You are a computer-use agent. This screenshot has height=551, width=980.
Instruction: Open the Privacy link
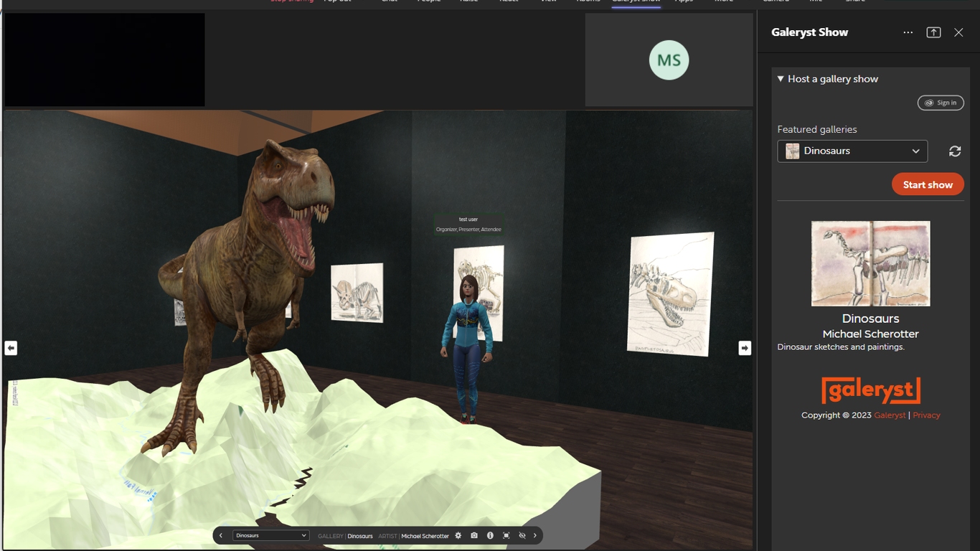(x=926, y=415)
